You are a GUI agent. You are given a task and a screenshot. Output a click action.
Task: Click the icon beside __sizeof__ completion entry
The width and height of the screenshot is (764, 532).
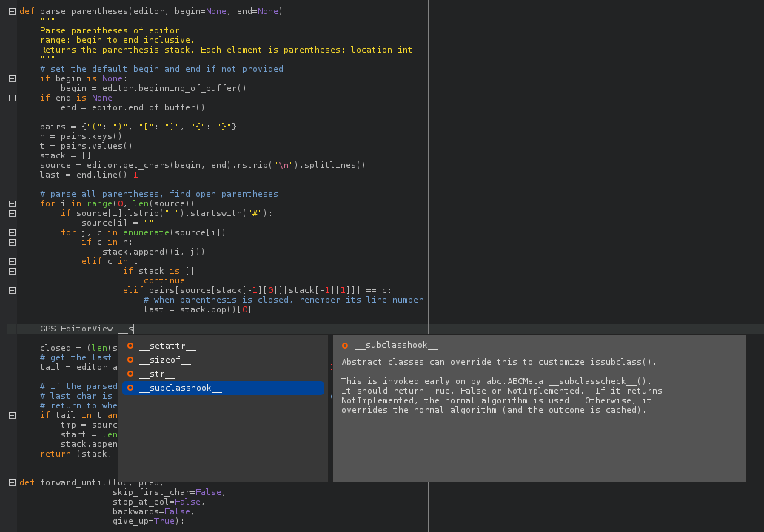pyautogui.click(x=130, y=360)
